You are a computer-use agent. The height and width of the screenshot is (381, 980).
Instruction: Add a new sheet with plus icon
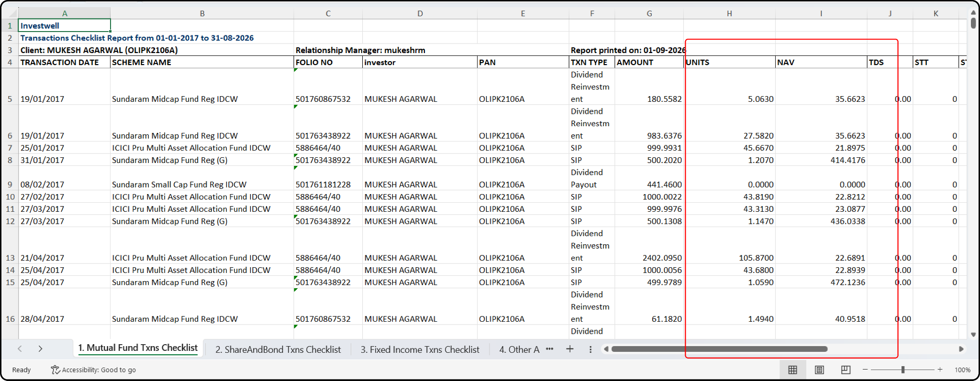pos(570,349)
